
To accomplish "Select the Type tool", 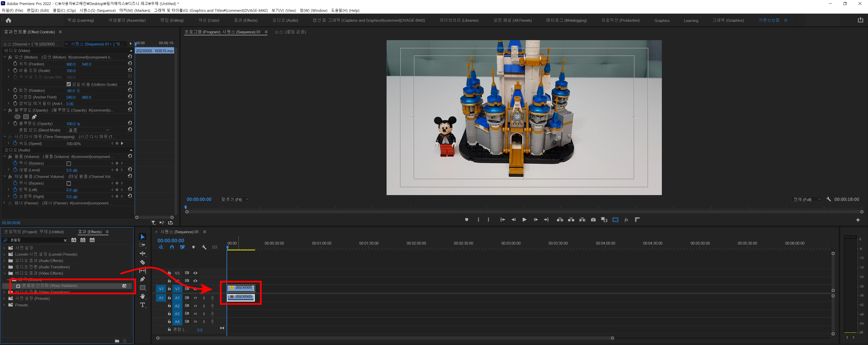I will (x=143, y=305).
